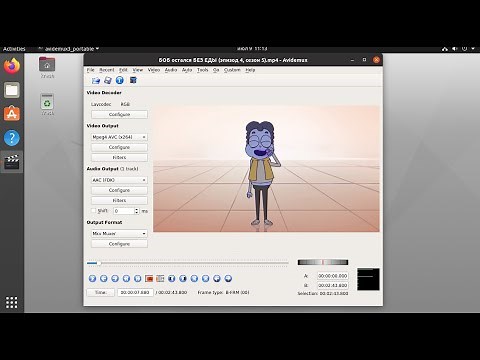Expand the Mpeg4 AVC (x264) video output dropdown
This screenshot has height=360, width=480.
coord(119,137)
